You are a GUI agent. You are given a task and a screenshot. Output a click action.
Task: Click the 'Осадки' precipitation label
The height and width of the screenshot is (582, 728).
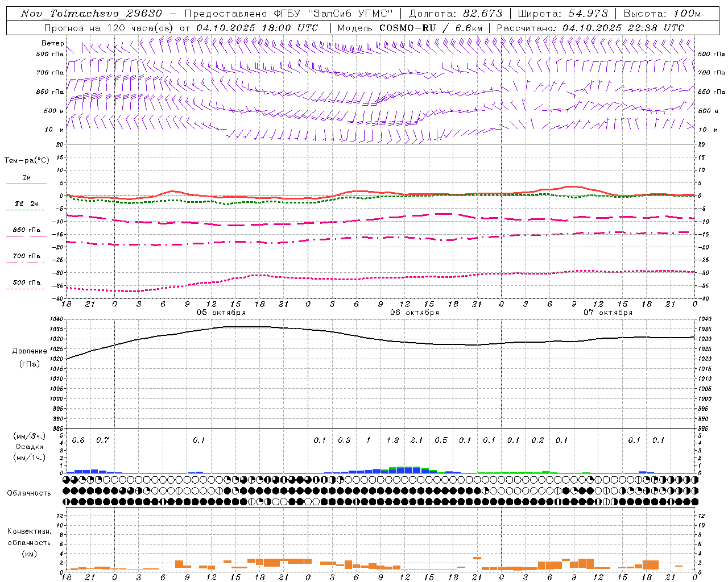pyautogui.click(x=30, y=447)
